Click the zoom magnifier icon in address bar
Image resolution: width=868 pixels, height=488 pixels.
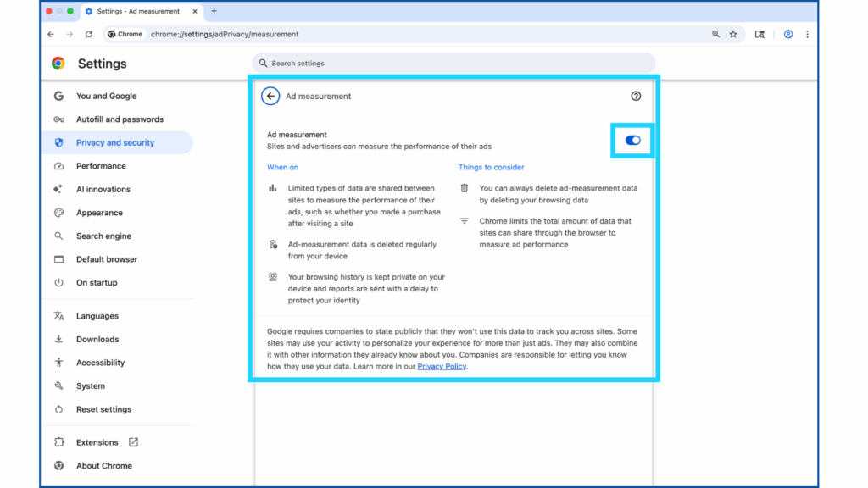715,35
